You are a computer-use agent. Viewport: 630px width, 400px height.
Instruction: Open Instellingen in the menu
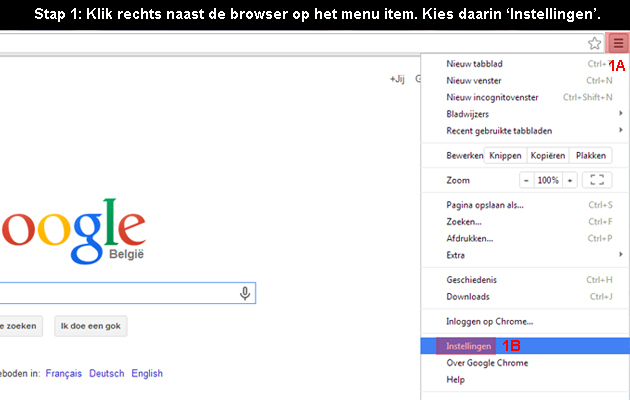[525, 346]
